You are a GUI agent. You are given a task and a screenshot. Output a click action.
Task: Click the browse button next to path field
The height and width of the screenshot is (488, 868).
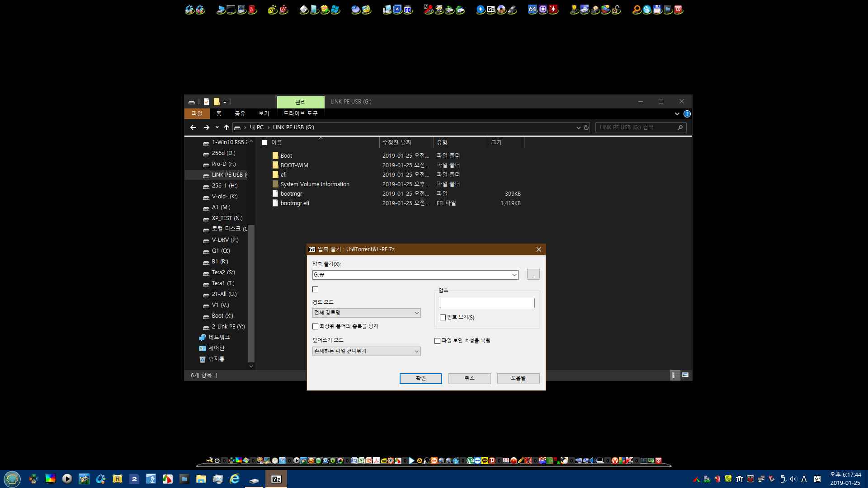tap(533, 275)
